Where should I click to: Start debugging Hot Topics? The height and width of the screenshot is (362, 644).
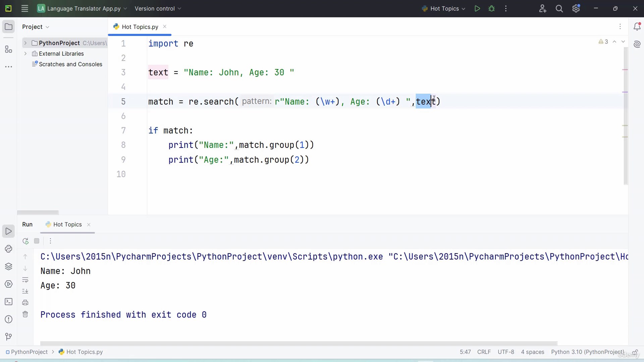pyautogui.click(x=492, y=9)
